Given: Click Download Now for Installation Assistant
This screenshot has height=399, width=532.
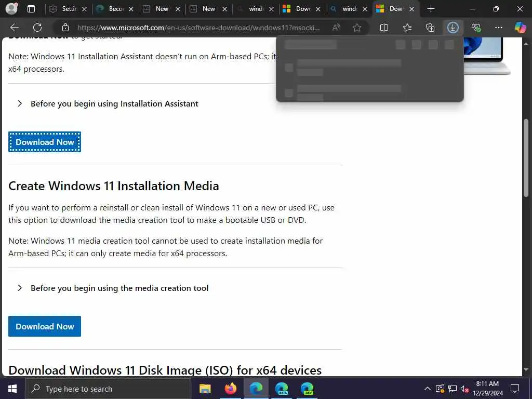Looking at the screenshot, I should coord(45,142).
